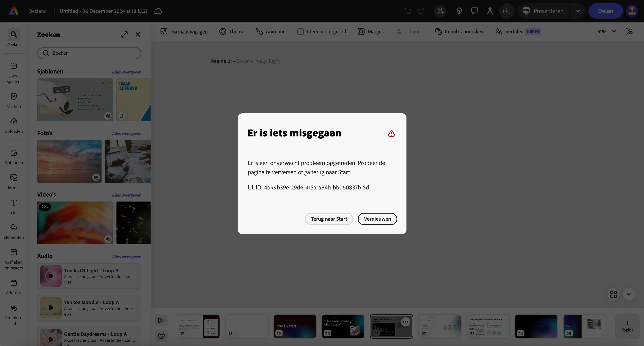Toggle the grid view of pages

(614, 294)
